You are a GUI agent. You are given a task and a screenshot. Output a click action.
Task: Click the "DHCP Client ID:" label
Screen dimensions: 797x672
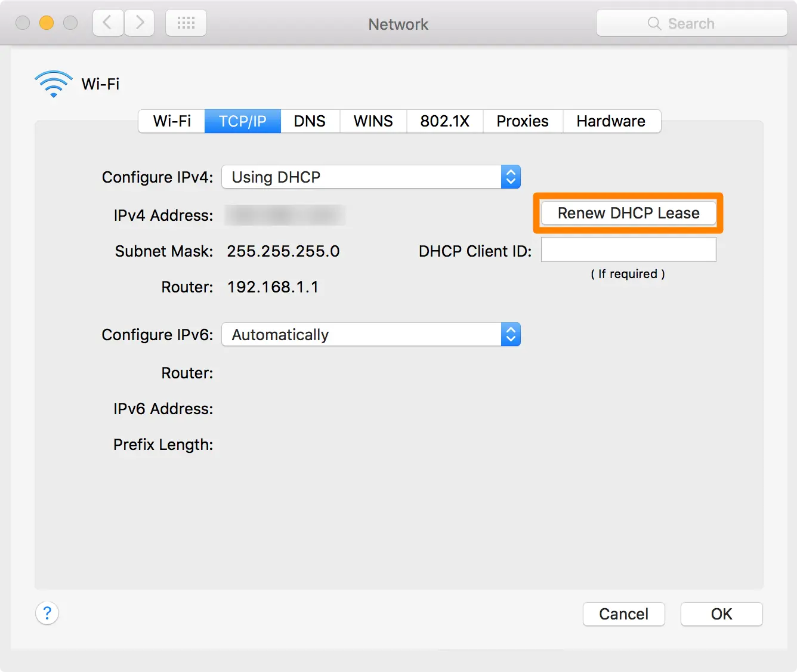point(475,251)
